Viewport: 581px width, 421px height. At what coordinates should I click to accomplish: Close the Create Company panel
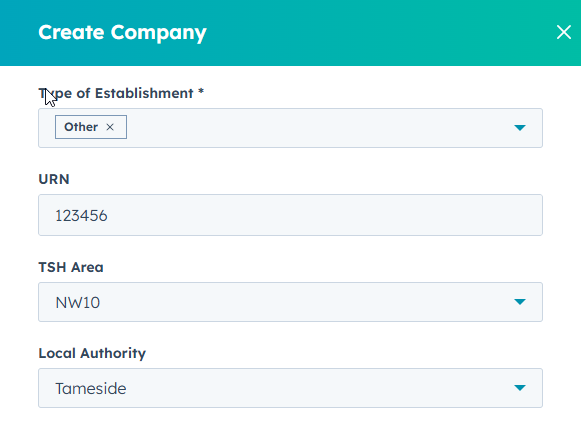564,32
